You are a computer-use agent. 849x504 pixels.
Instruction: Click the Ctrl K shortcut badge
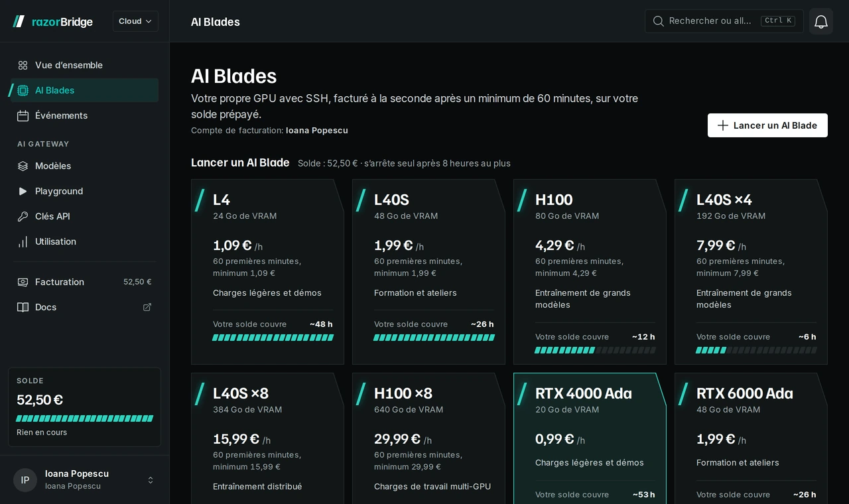(x=778, y=21)
